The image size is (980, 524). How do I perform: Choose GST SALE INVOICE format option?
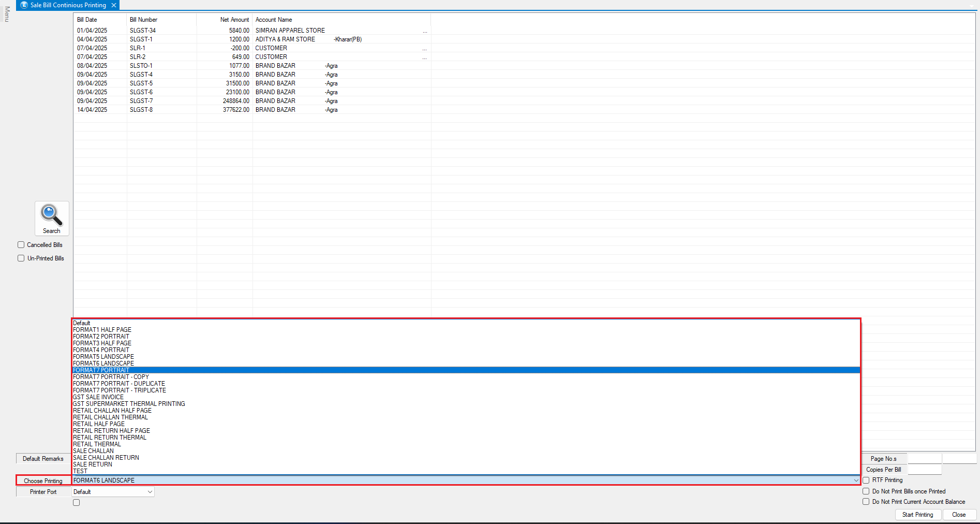pyautogui.click(x=98, y=397)
